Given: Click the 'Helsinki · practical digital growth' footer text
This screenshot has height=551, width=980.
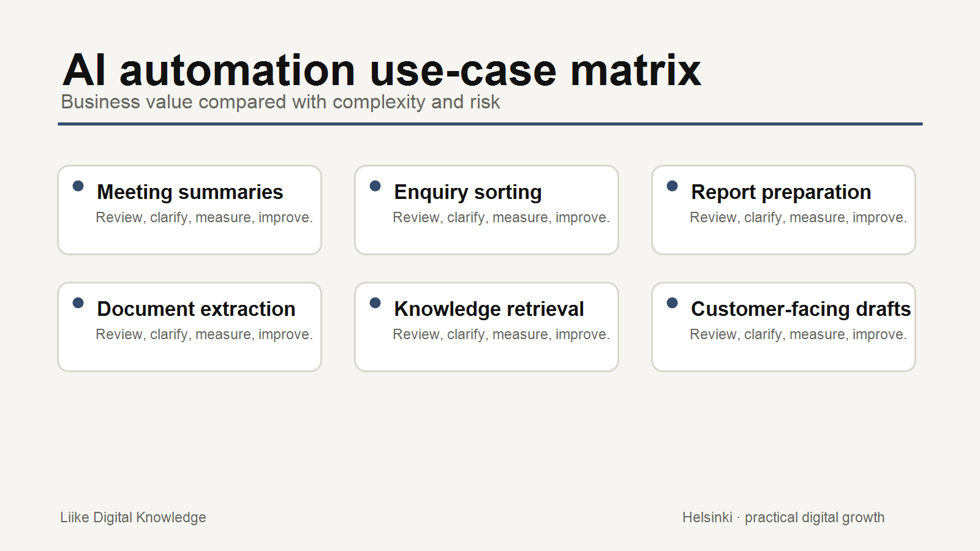Looking at the screenshot, I should [x=783, y=517].
